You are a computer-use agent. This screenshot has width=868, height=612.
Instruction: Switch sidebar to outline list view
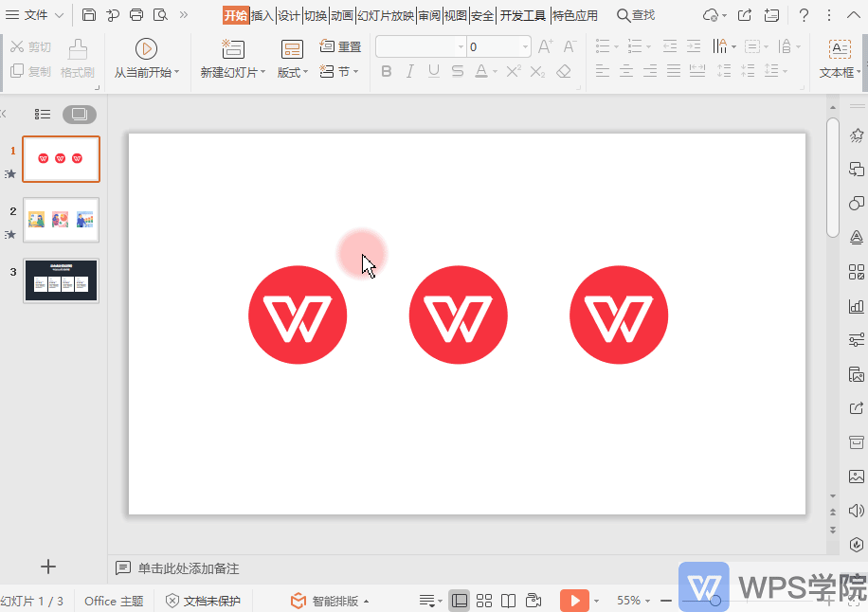click(x=42, y=114)
